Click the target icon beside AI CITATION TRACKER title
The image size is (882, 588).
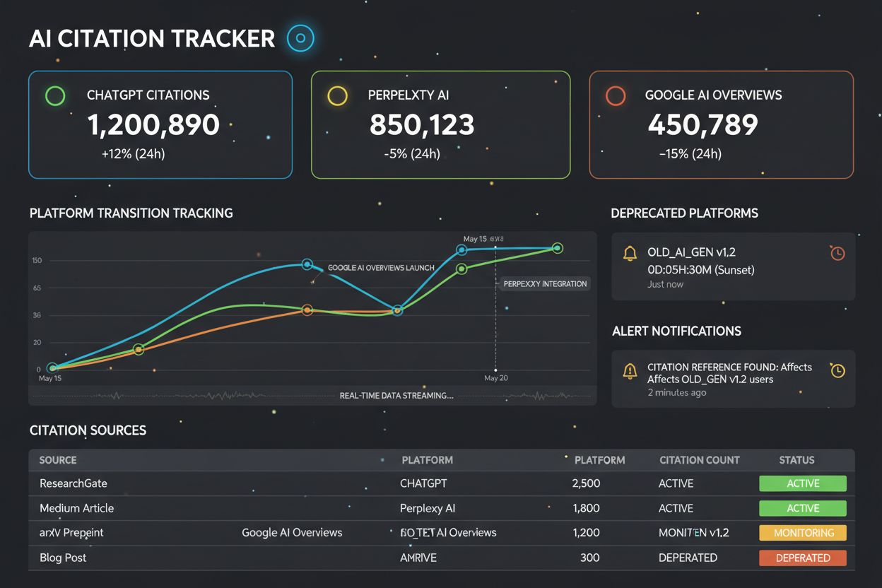tap(300, 38)
